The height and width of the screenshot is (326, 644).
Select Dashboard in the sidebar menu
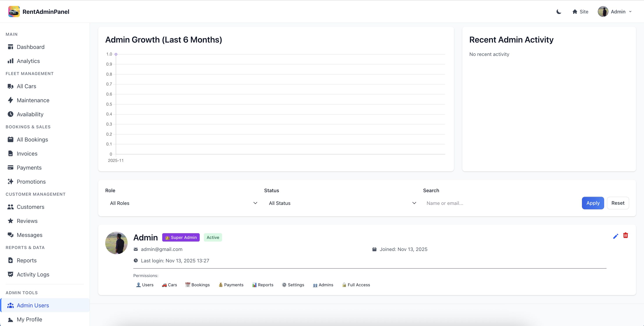tap(30, 47)
